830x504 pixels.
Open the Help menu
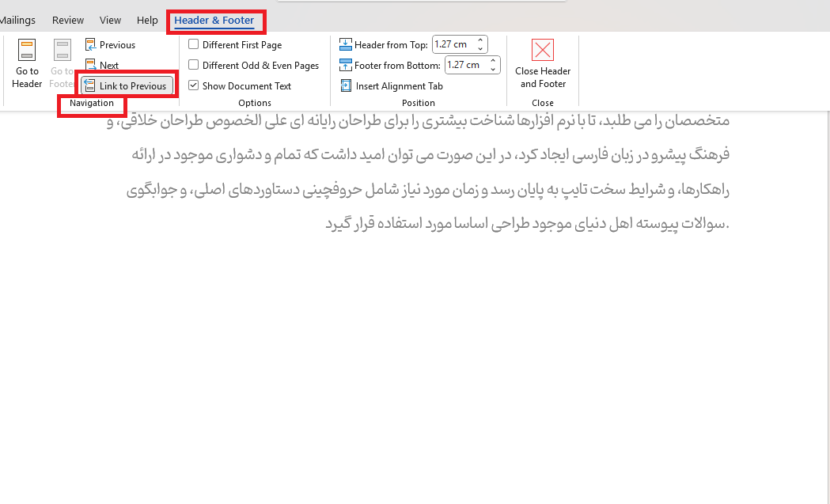(x=146, y=20)
